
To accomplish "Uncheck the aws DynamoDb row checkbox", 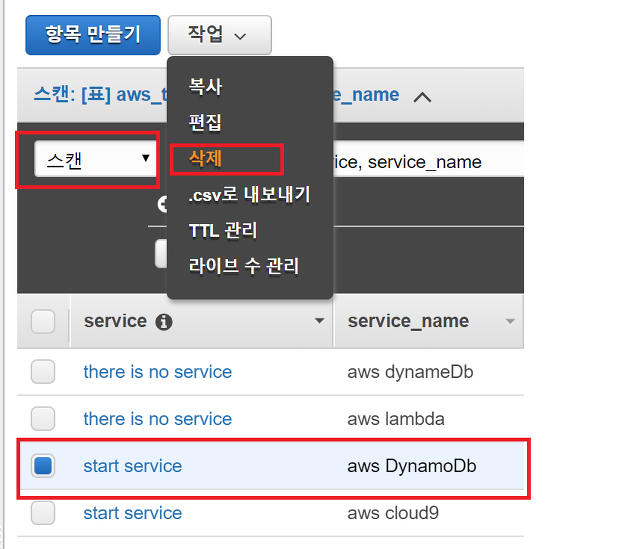I will pyautogui.click(x=43, y=466).
